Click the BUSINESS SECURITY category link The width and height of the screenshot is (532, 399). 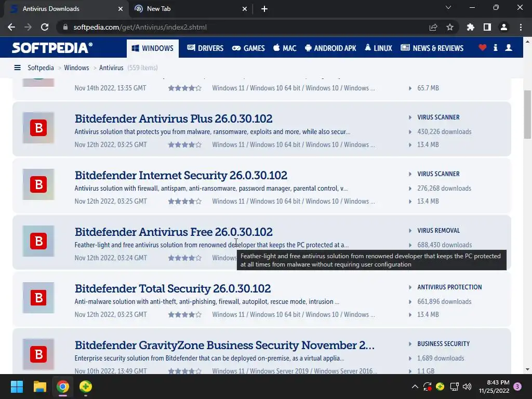tap(444, 344)
